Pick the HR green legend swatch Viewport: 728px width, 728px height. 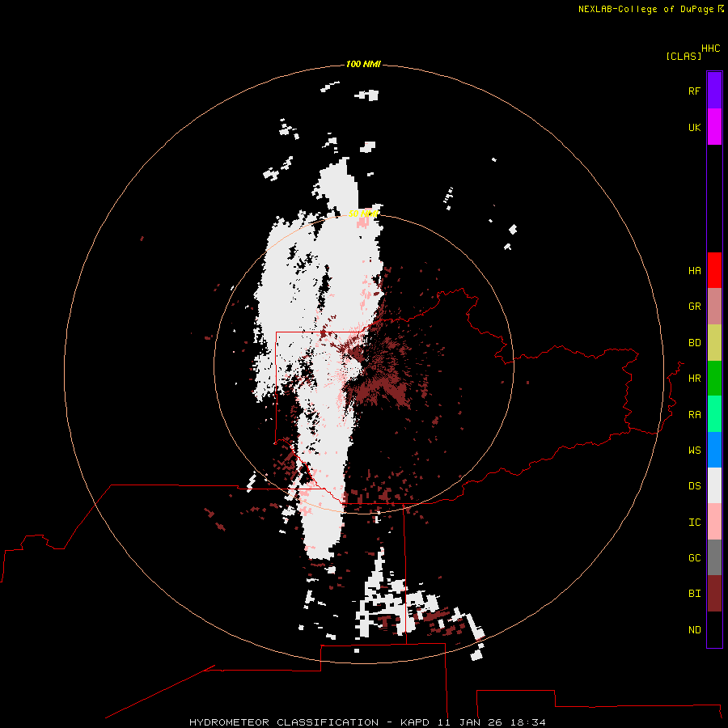[714, 379]
